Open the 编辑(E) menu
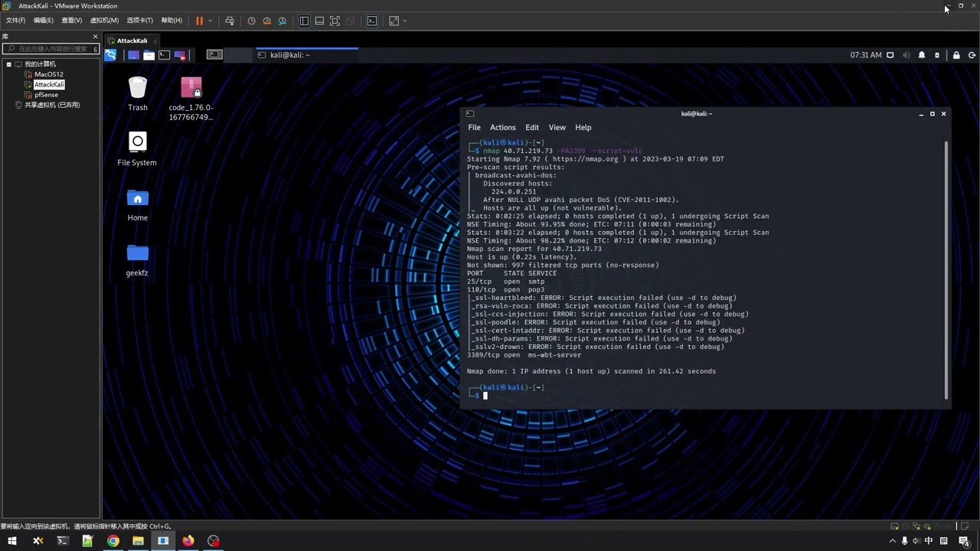The height and width of the screenshot is (551, 980). pyautogui.click(x=43, y=21)
